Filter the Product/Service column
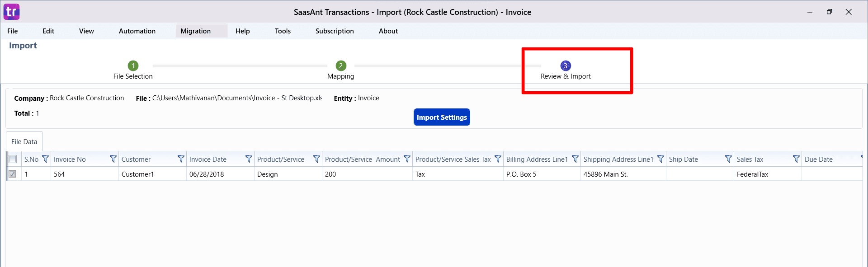Screen dimensions: 868x267 (x=316, y=159)
